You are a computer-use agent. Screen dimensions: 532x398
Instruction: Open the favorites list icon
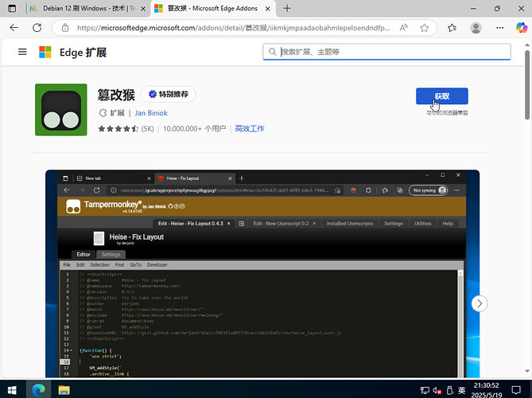pos(452,28)
